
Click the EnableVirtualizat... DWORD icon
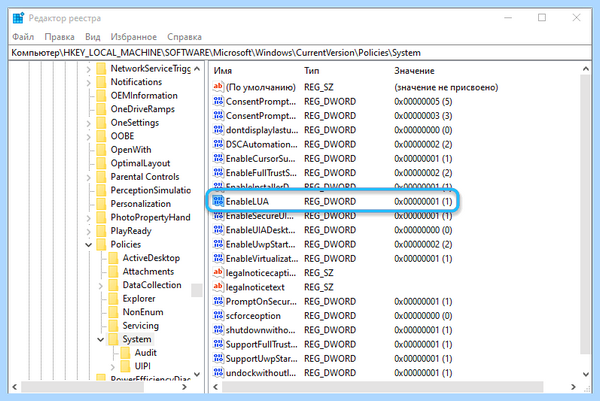click(218, 259)
